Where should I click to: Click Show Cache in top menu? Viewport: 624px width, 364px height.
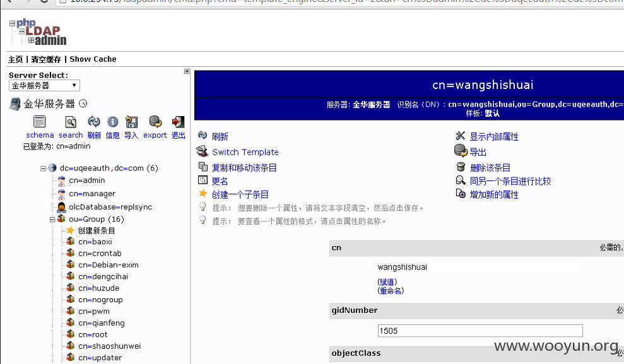coord(93,59)
